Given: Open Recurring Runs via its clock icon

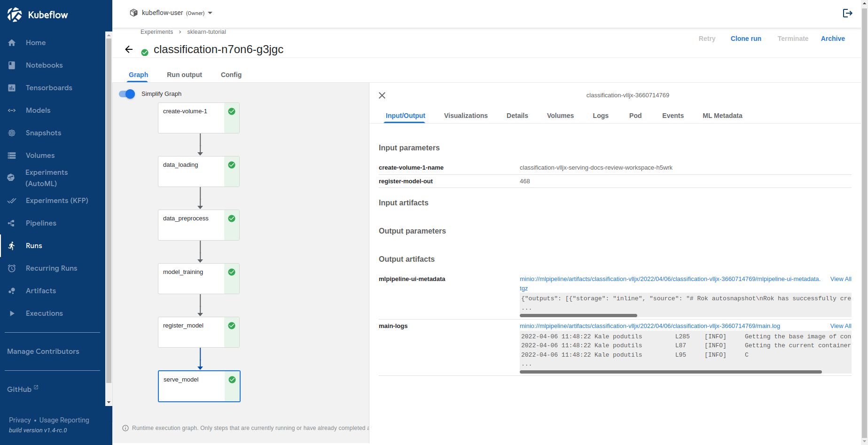Looking at the screenshot, I should tap(12, 268).
